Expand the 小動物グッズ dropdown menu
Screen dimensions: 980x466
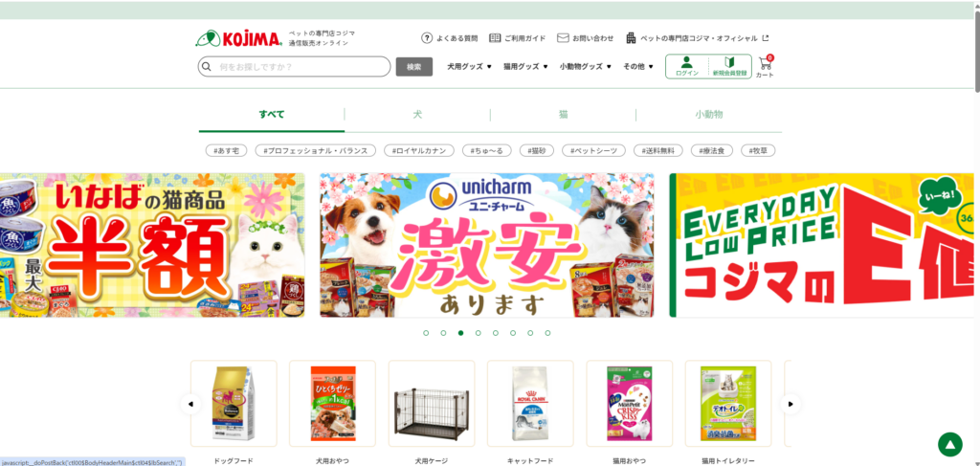pyautogui.click(x=586, y=66)
